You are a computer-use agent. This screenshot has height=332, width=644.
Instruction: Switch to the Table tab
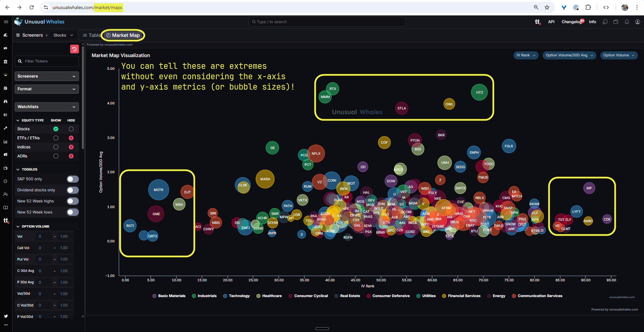92,35
